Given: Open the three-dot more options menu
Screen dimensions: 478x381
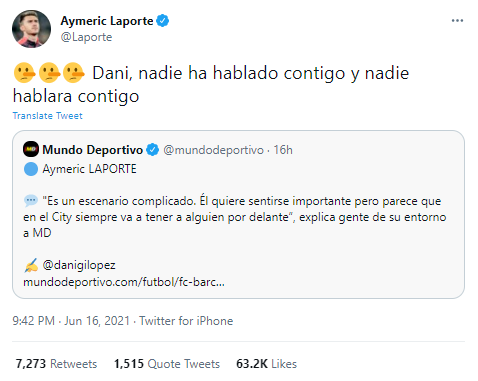Looking at the screenshot, I should (x=457, y=21).
